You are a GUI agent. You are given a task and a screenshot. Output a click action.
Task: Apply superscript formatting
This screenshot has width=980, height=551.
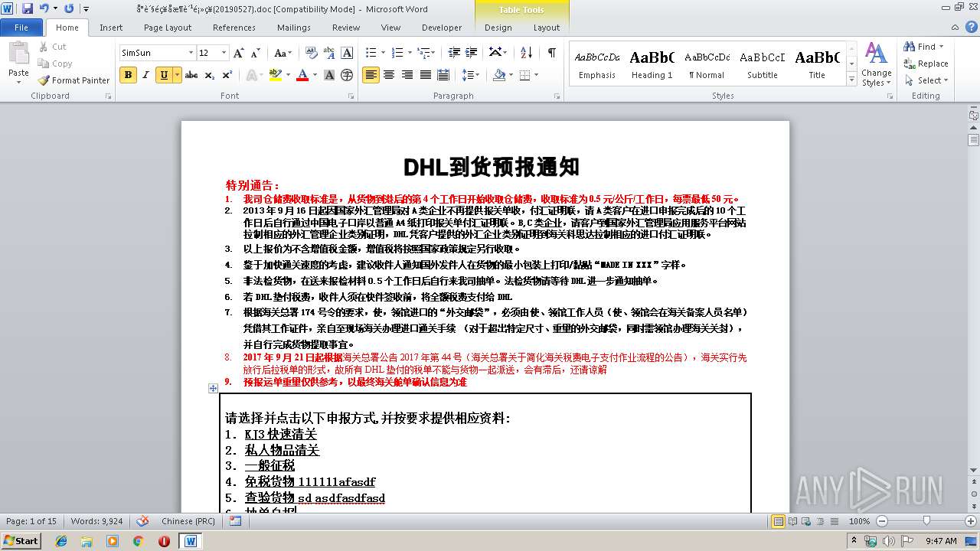click(x=227, y=75)
